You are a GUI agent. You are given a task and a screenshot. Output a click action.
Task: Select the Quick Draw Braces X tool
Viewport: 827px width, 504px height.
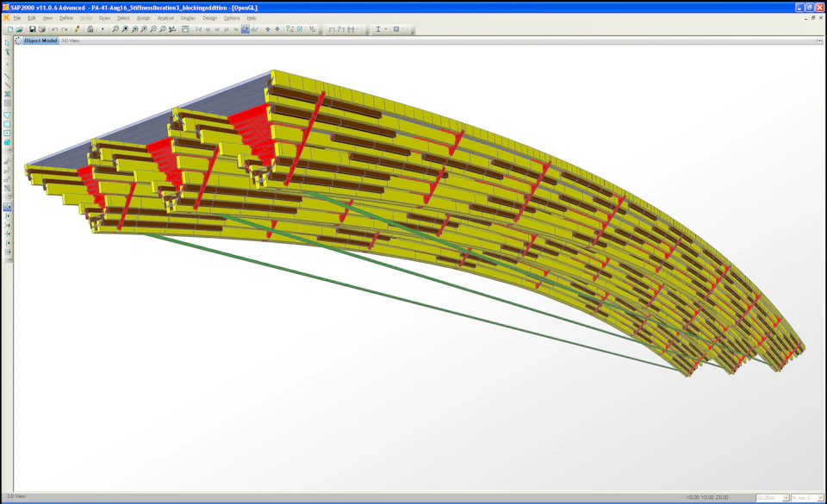[8, 95]
